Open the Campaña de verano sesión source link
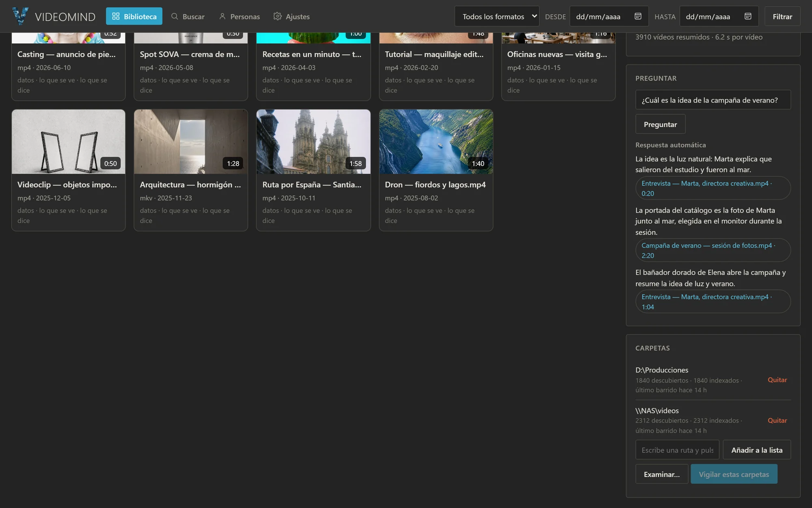This screenshot has width=812, height=508. [x=713, y=250]
